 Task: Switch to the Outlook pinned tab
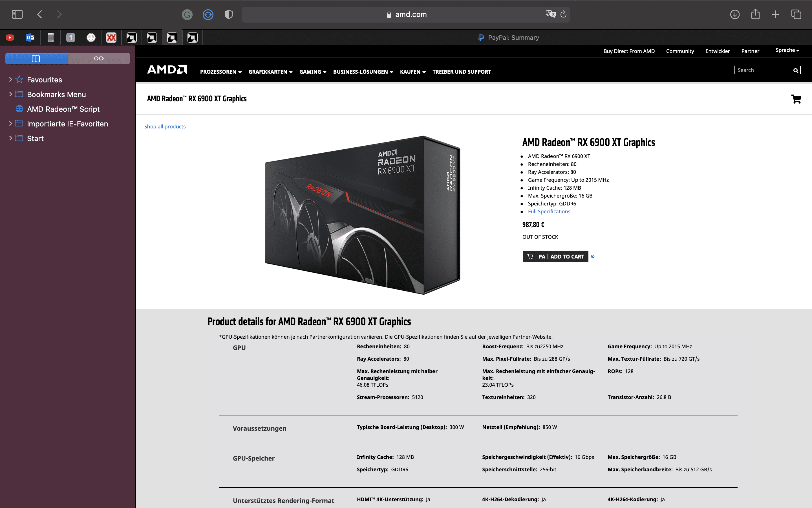point(30,38)
